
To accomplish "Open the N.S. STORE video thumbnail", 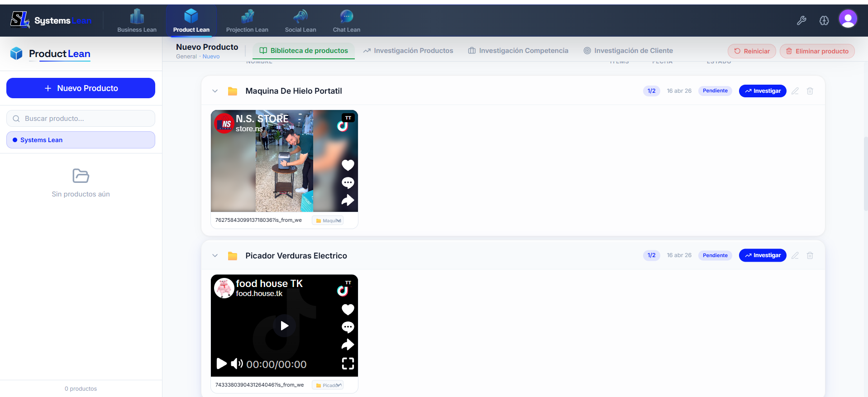I will click(284, 161).
